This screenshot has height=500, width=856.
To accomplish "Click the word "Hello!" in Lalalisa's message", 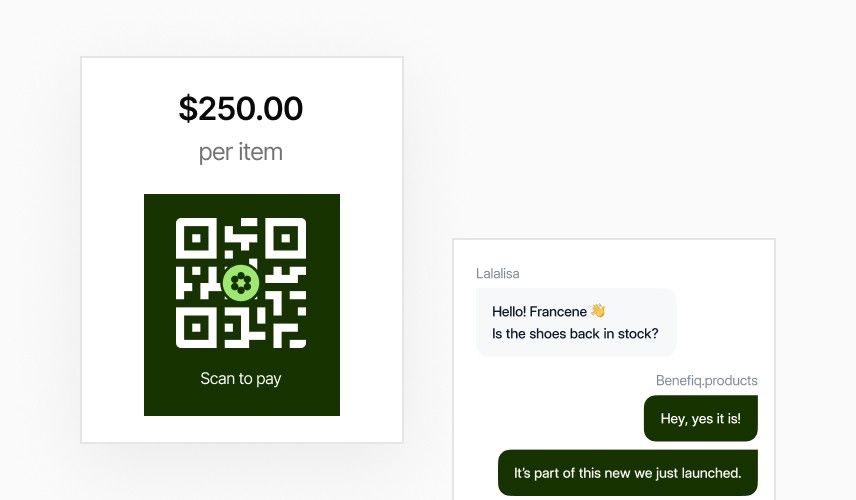I will (509, 311).
